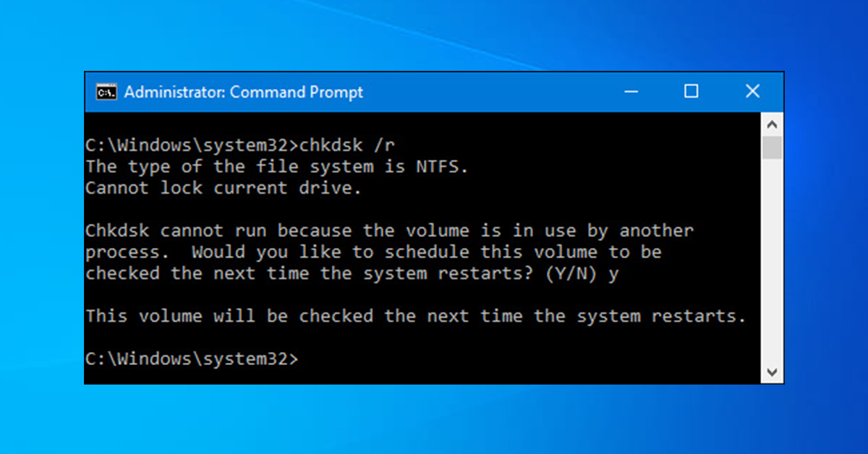Click the close X icon of the window
The image size is (868, 454).
[x=752, y=91]
